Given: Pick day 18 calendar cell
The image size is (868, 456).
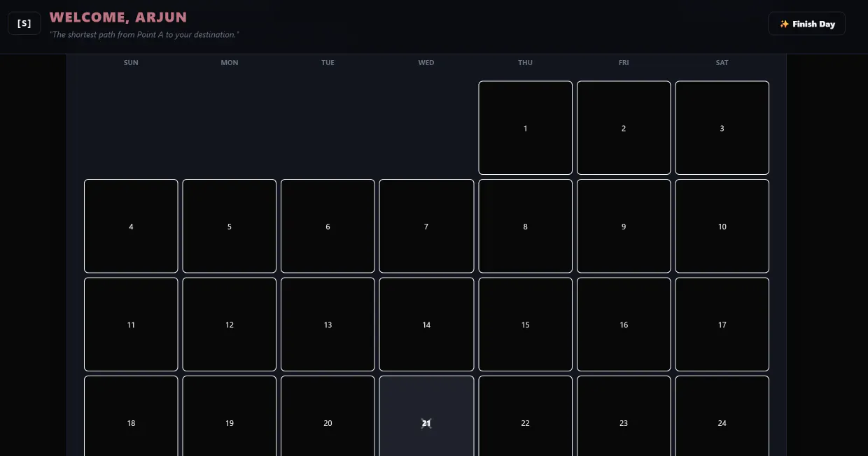Looking at the screenshot, I should (x=131, y=416).
